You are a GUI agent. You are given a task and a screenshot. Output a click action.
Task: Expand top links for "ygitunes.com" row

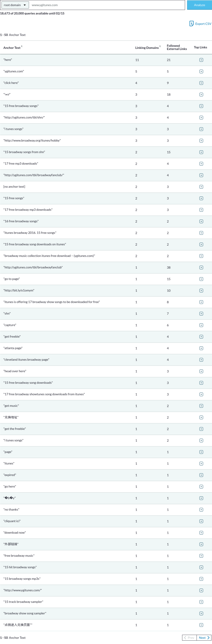click(x=201, y=71)
